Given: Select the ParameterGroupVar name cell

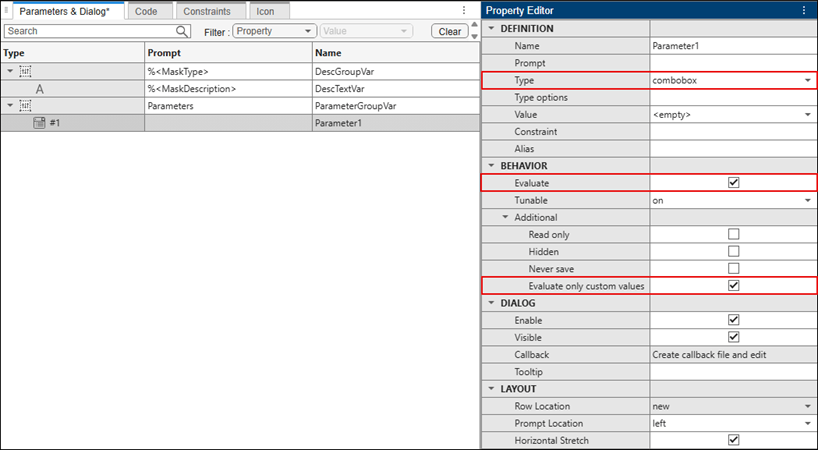Looking at the screenshot, I should click(x=396, y=106).
